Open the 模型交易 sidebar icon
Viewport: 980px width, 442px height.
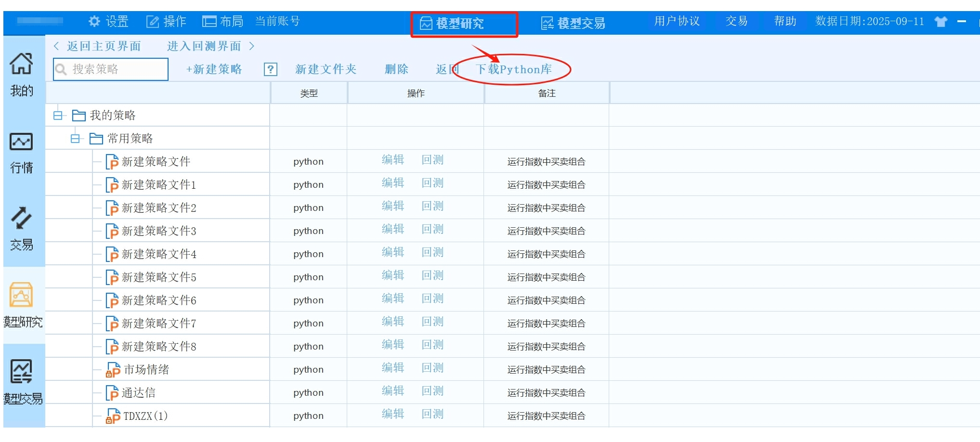point(22,372)
